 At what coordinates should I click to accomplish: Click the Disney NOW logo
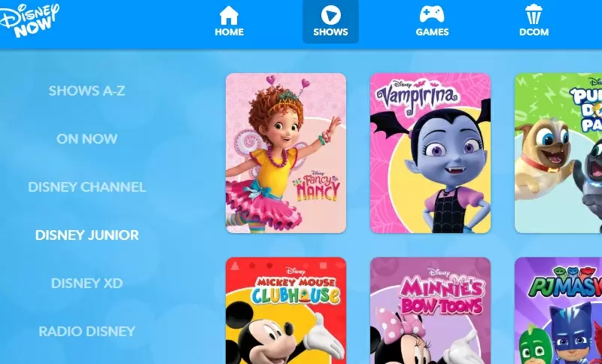pyautogui.click(x=29, y=20)
